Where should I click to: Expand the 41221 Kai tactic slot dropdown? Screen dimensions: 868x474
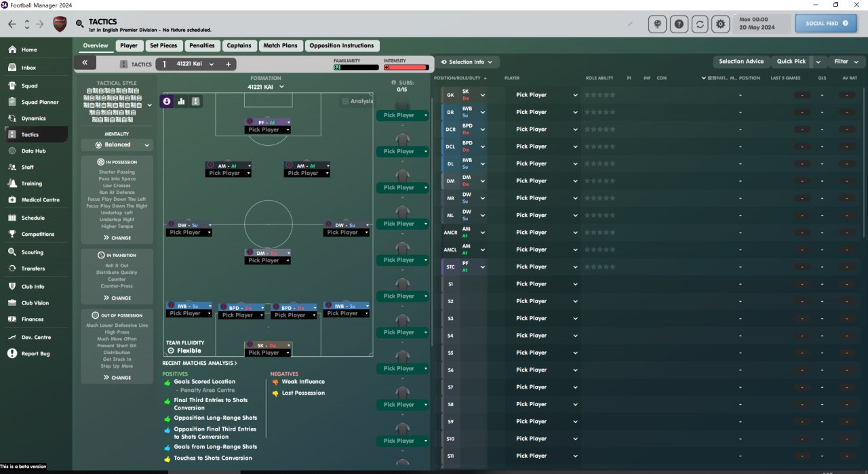coord(212,64)
